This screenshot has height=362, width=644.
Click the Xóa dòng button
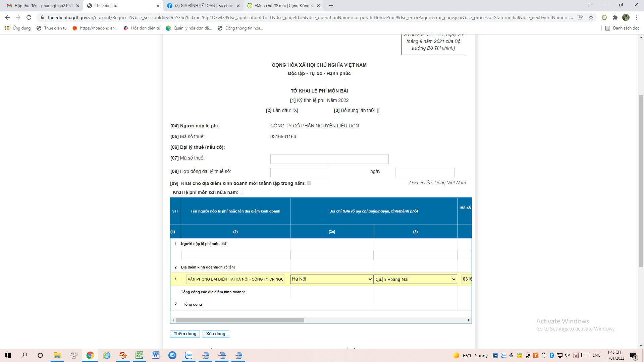point(216,334)
